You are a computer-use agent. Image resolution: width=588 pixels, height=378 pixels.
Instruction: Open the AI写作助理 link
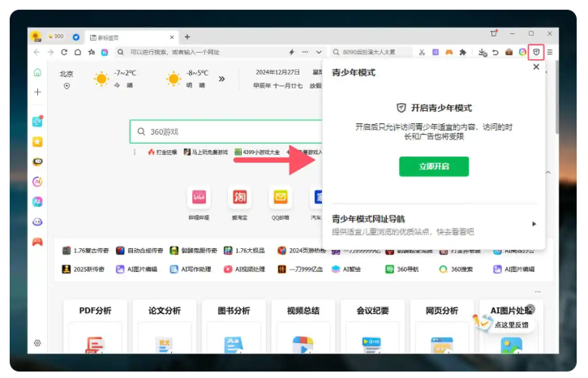tap(191, 269)
